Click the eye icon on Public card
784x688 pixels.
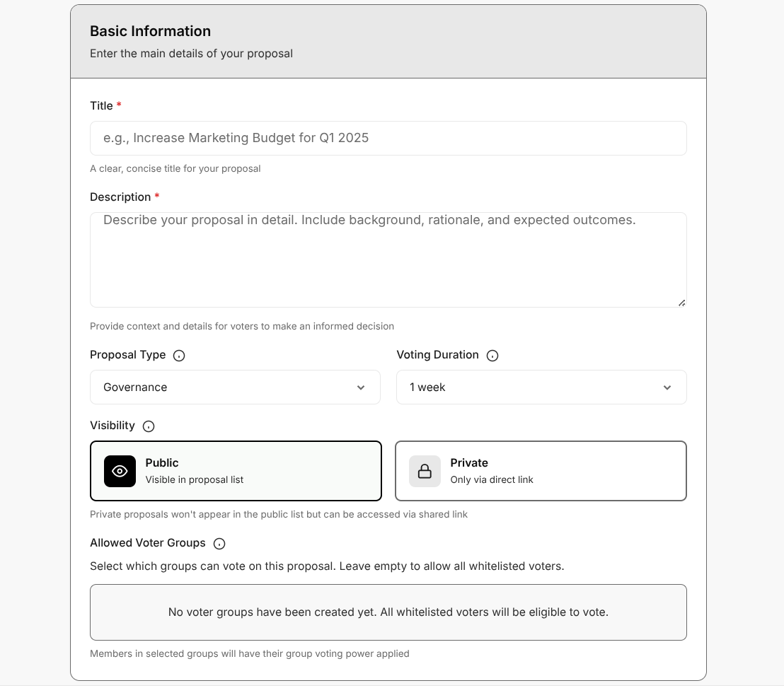click(x=120, y=472)
